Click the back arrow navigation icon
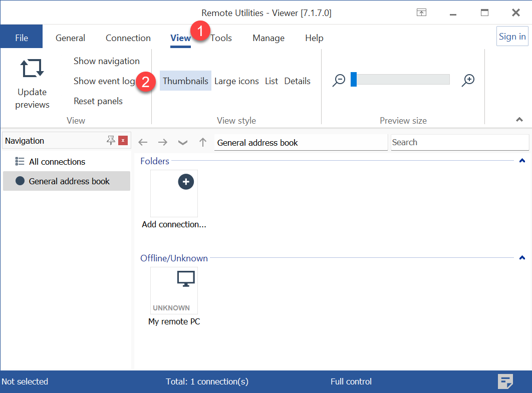 pos(143,142)
